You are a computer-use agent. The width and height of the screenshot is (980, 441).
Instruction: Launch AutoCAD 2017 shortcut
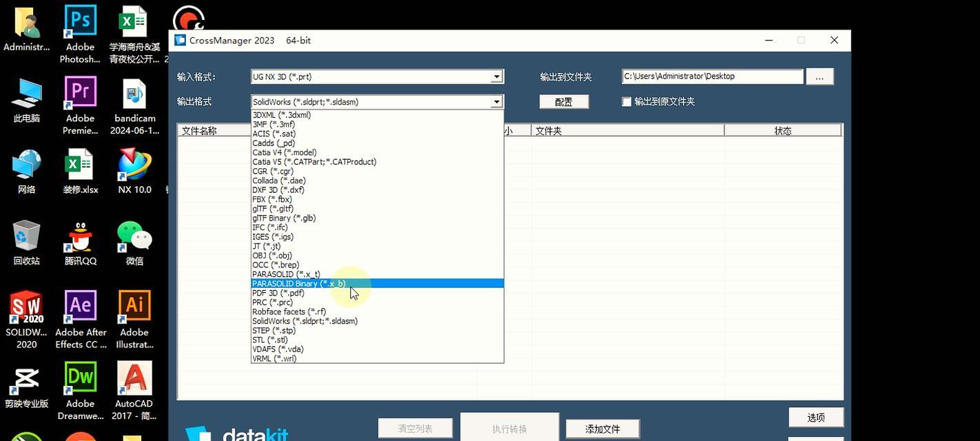pos(134,391)
